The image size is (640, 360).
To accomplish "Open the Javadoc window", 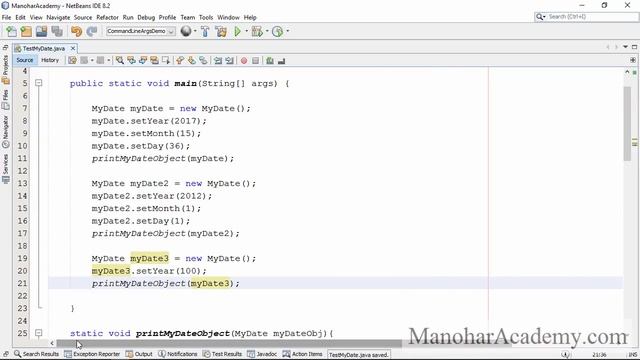I will (262, 354).
